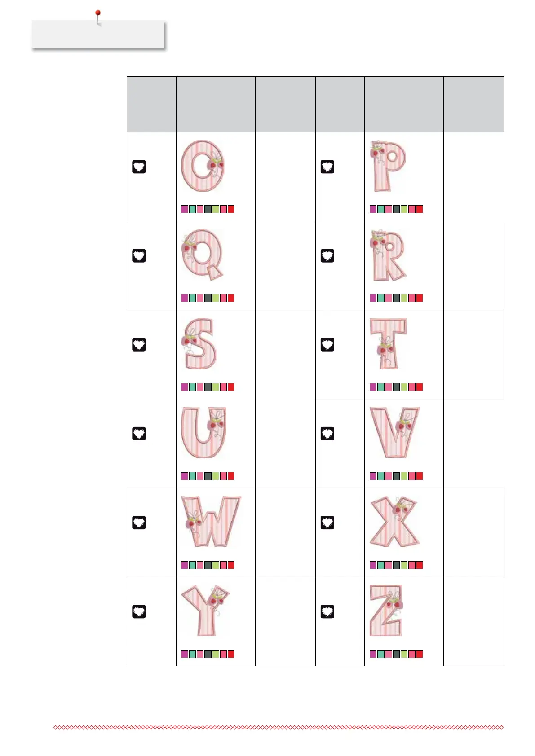The image size is (535, 756).
Task: Open the letter Z embroidery design
Action: (386, 610)
